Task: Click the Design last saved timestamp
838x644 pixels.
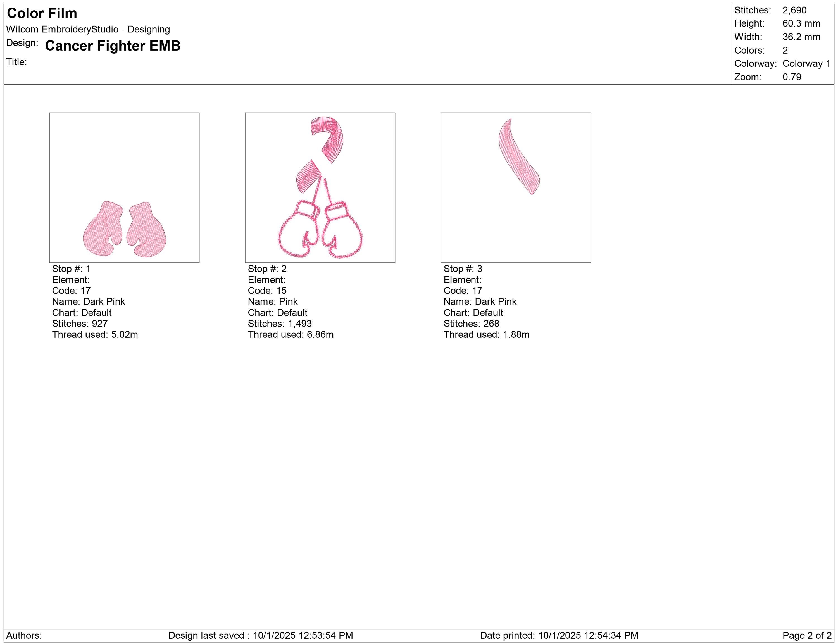Action: [260, 636]
